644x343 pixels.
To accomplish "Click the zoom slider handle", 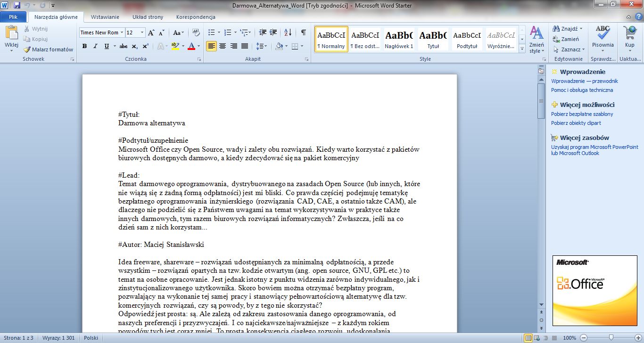I will point(611,338).
